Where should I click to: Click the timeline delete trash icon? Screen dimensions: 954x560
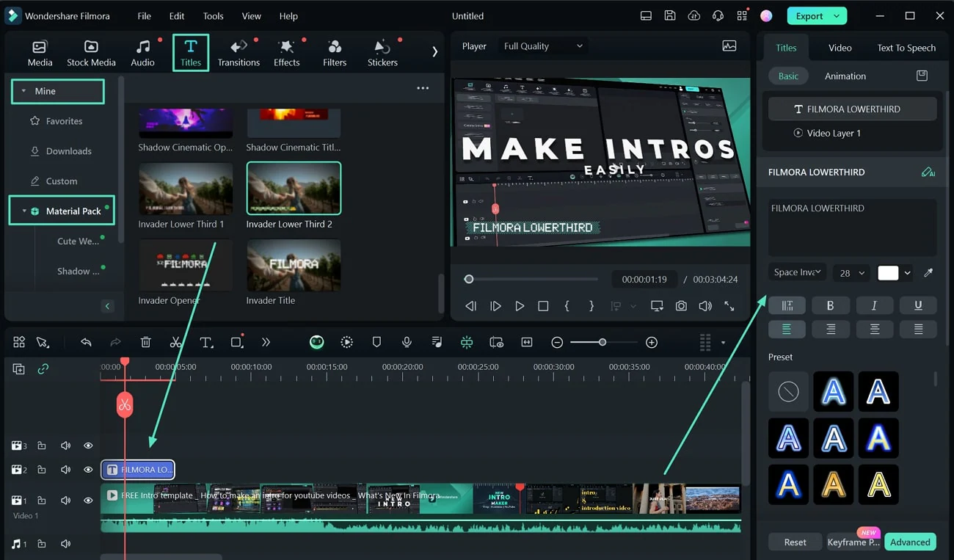[x=145, y=342]
